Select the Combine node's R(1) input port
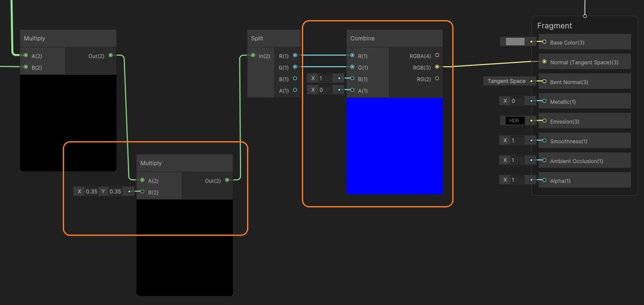The width and height of the screenshot is (644, 305). (352, 55)
